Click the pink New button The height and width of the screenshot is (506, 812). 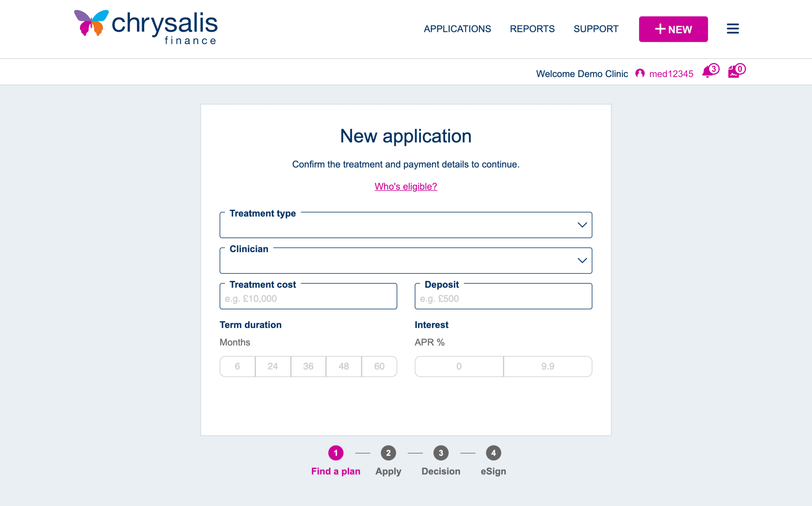coord(673,29)
